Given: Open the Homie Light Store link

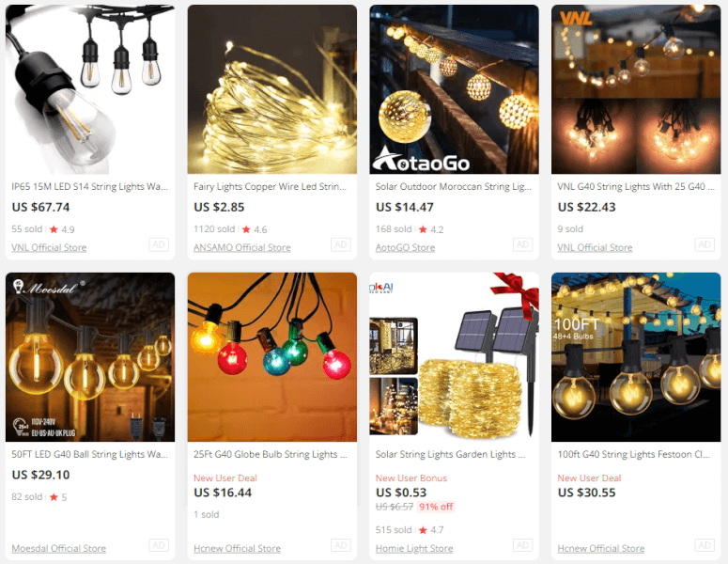Looking at the screenshot, I should (x=414, y=548).
